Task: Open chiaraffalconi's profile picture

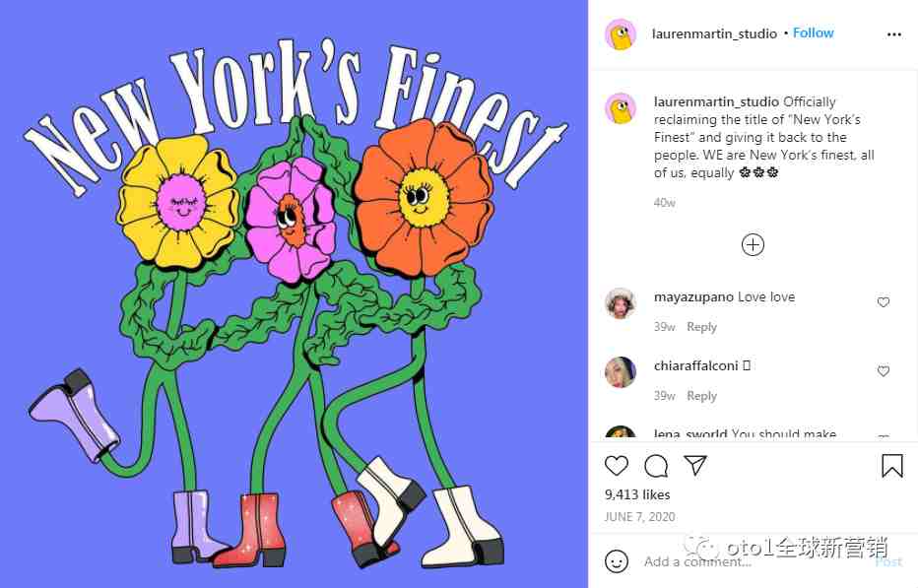Action: (621, 372)
